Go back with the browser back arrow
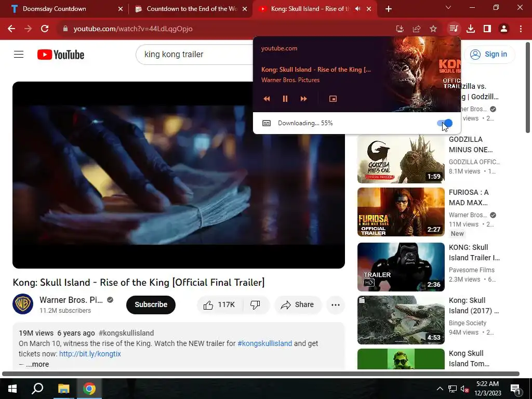The height and width of the screenshot is (399, 532). [11, 29]
